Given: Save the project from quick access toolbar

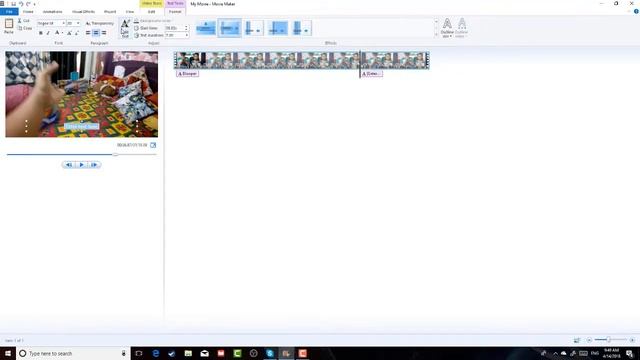Looking at the screenshot, I should (13, 4).
